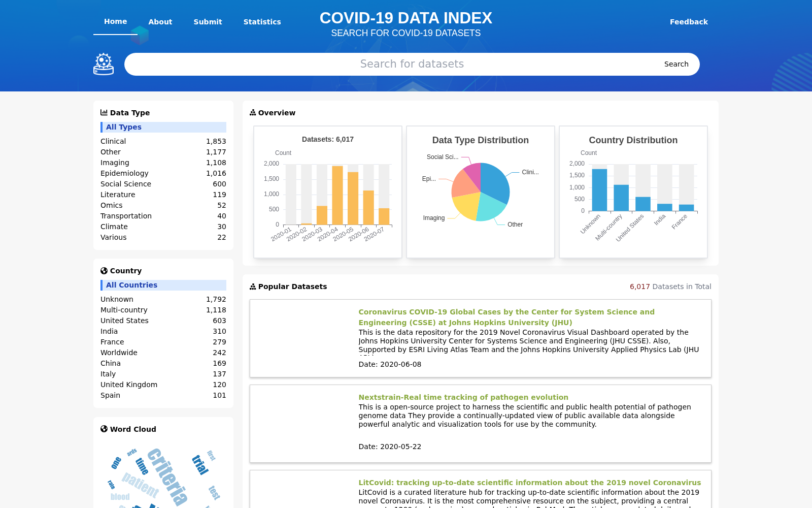Screen dimensions: 812x508
Task: Click the United States bar in Country Distribution
Action: [x=643, y=204]
